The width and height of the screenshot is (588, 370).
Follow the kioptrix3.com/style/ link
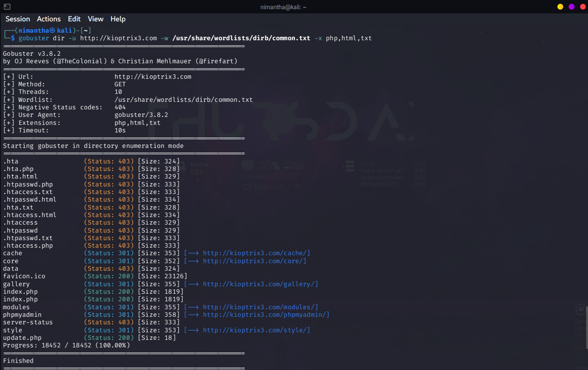[256, 330]
